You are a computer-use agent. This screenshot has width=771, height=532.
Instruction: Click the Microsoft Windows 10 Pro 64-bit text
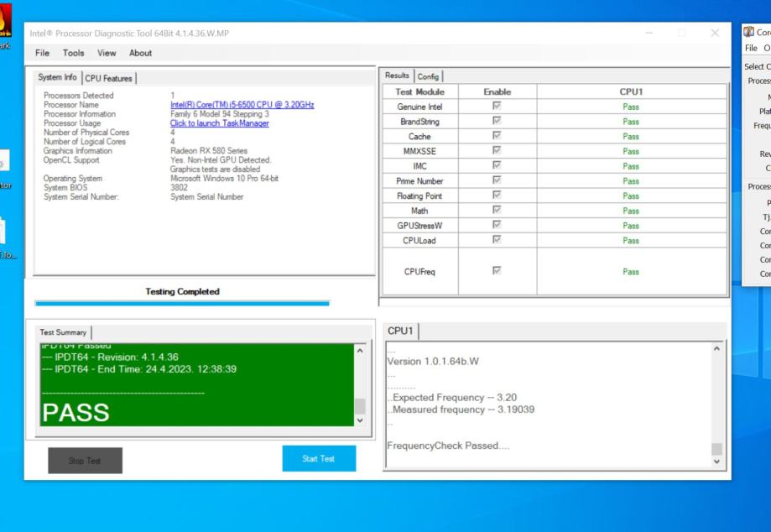point(224,178)
